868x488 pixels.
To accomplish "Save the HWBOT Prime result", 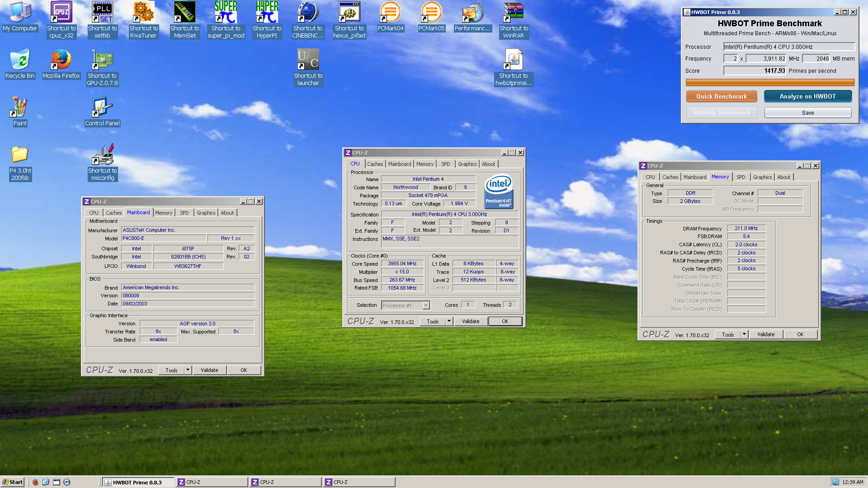I will (x=807, y=113).
